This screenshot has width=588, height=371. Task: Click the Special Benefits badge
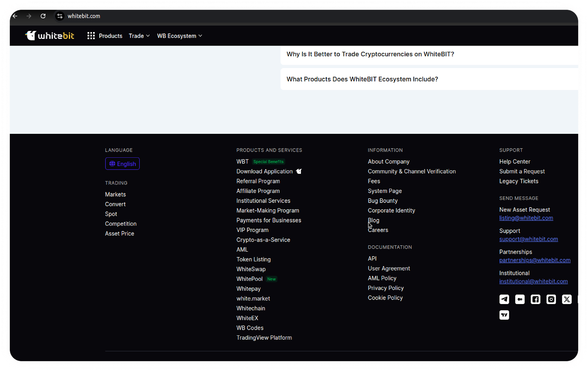tap(269, 161)
